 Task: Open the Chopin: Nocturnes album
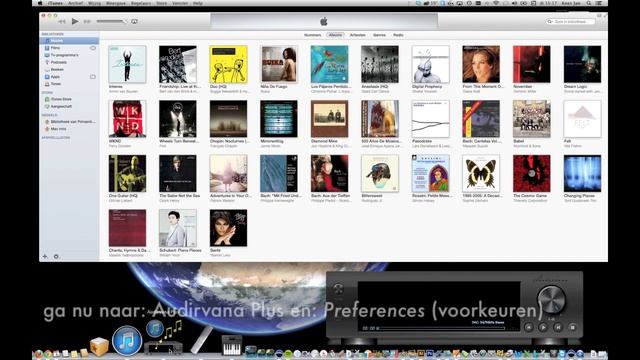click(229, 119)
